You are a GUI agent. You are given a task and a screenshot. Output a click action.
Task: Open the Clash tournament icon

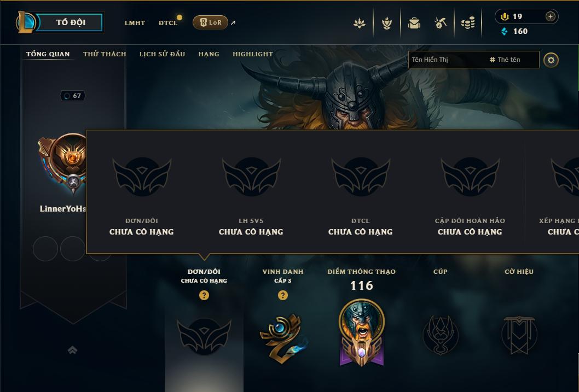pyautogui.click(x=386, y=23)
